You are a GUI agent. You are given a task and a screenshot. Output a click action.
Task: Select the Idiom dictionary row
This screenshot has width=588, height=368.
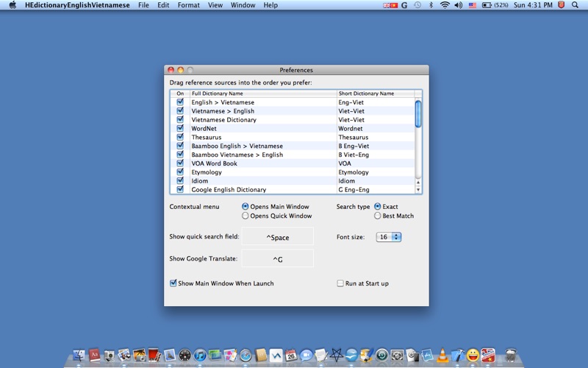pos(293,180)
